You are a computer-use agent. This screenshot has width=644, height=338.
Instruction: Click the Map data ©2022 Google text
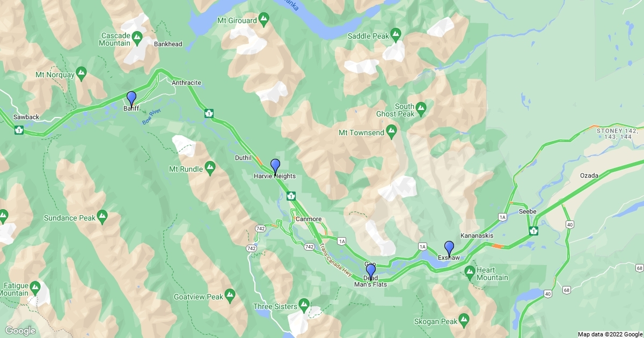(x=610, y=334)
